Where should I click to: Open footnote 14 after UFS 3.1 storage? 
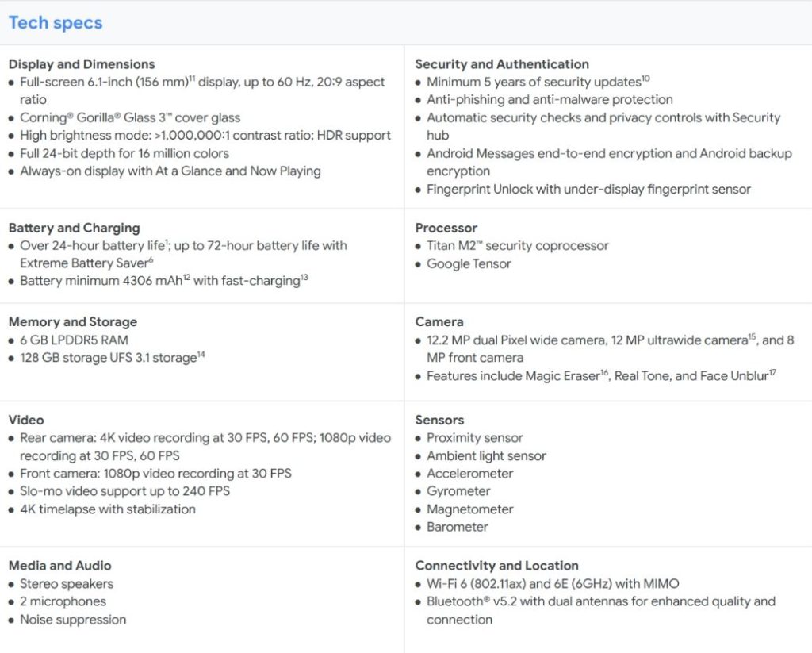point(201,355)
